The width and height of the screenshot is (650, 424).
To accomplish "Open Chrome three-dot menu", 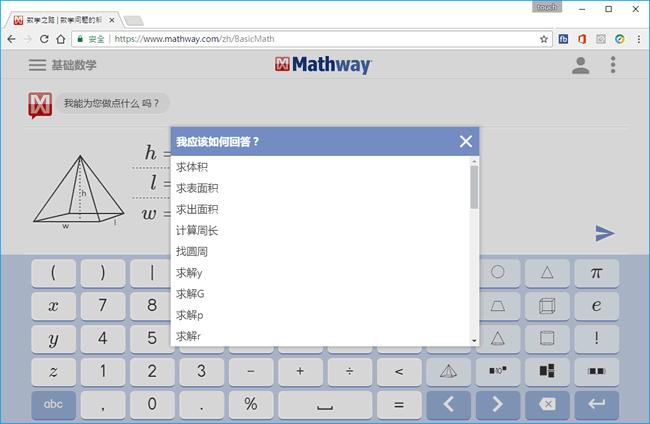I will pyautogui.click(x=639, y=39).
